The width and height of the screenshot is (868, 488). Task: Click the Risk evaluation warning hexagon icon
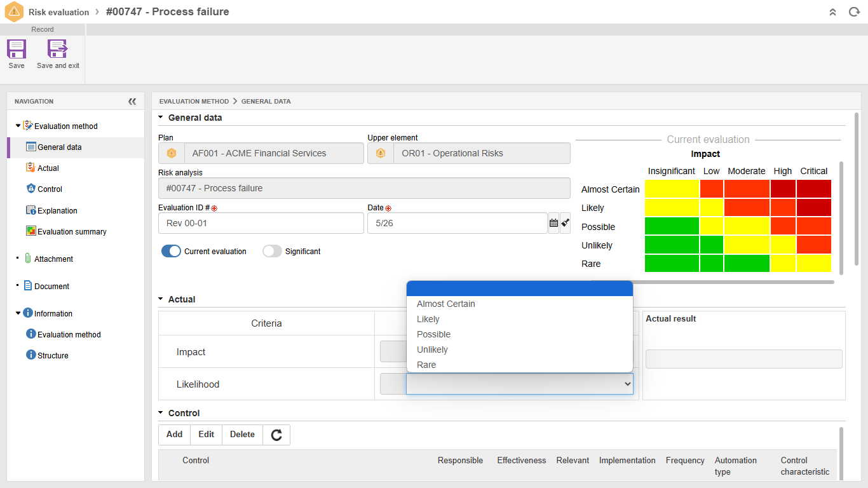(x=14, y=12)
